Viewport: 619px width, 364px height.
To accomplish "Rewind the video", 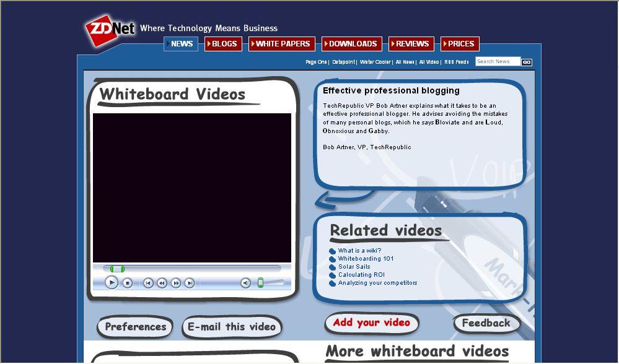I will tap(162, 283).
